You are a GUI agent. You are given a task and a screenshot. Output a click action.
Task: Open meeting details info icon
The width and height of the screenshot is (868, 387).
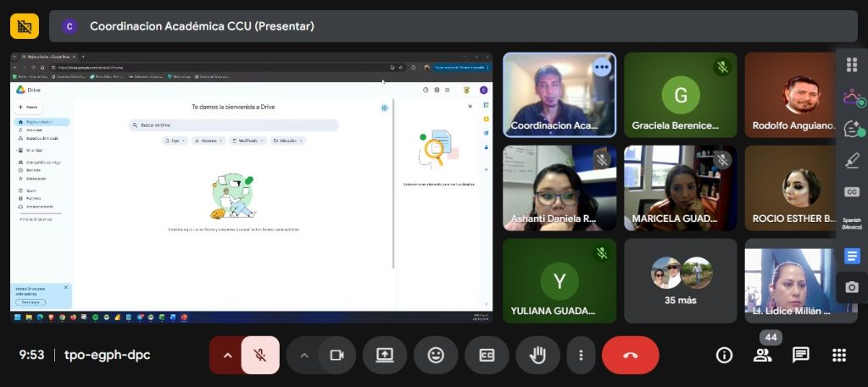click(x=724, y=355)
